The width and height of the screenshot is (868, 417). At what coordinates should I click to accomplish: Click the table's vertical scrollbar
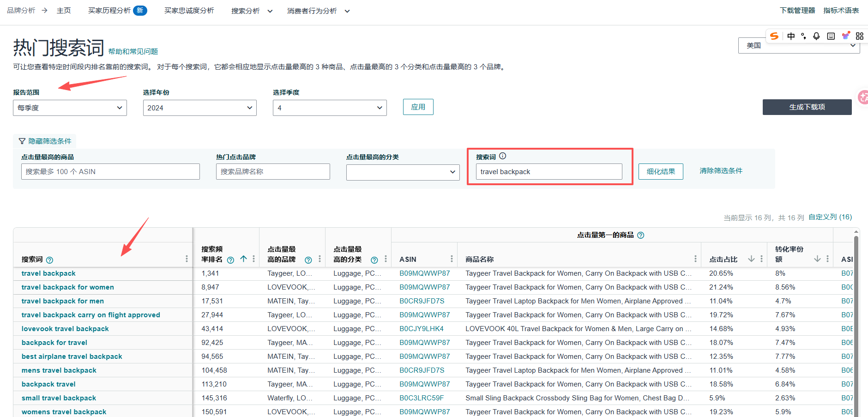[856, 323]
